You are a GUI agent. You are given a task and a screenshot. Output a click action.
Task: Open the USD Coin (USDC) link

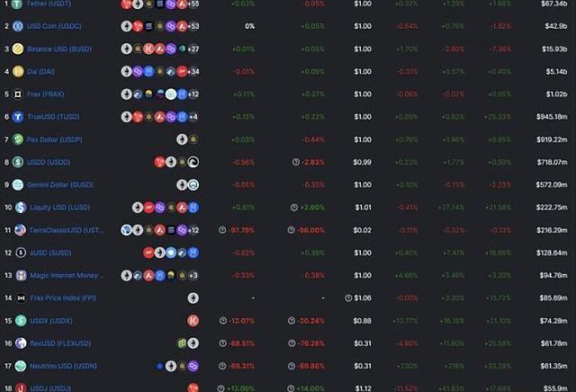coord(54,26)
